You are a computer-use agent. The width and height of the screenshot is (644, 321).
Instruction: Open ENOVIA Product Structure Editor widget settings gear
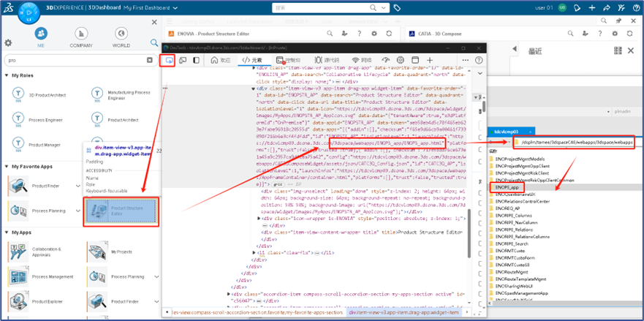(x=374, y=34)
